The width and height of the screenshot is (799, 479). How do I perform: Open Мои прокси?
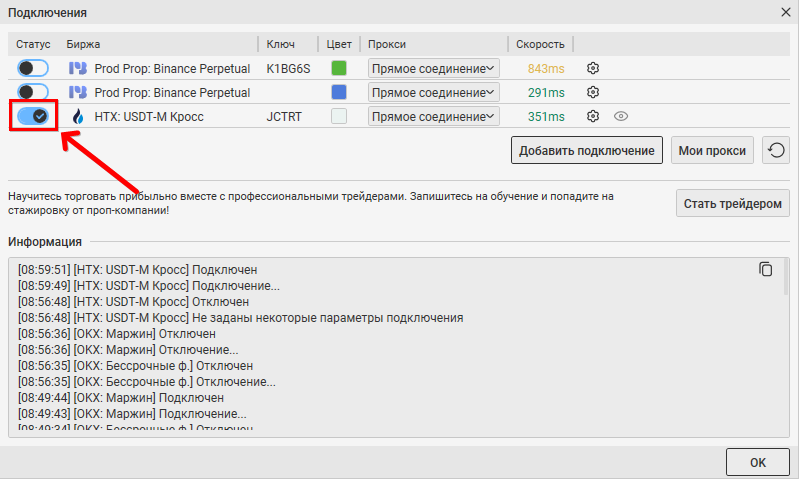712,151
